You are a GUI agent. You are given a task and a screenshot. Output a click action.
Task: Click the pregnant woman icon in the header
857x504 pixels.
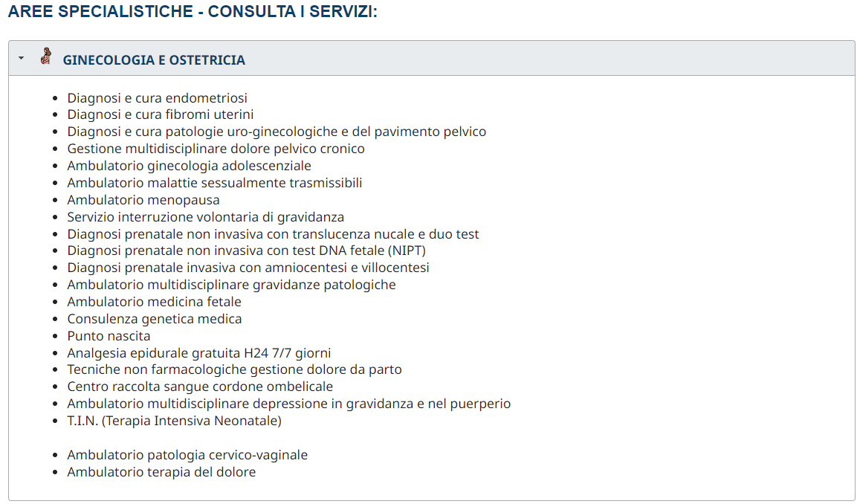(x=46, y=57)
